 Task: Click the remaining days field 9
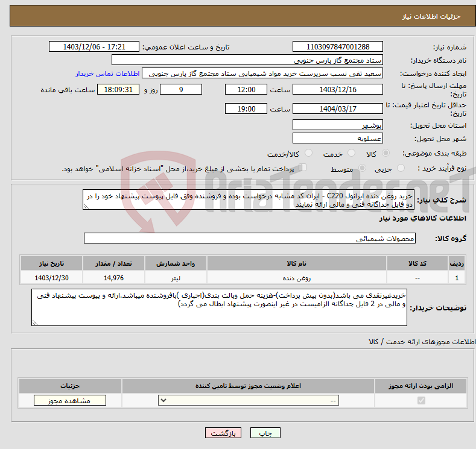pyautogui.click(x=181, y=89)
